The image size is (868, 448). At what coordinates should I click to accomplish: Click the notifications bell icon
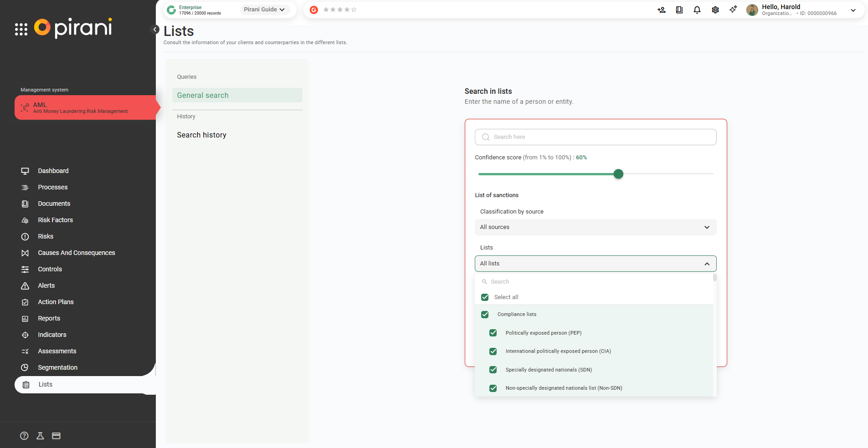click(697, 10)
